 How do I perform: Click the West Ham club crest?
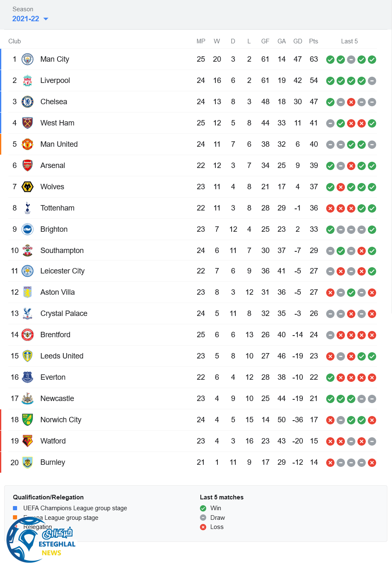pyautogui.click(x=27, y=123)
